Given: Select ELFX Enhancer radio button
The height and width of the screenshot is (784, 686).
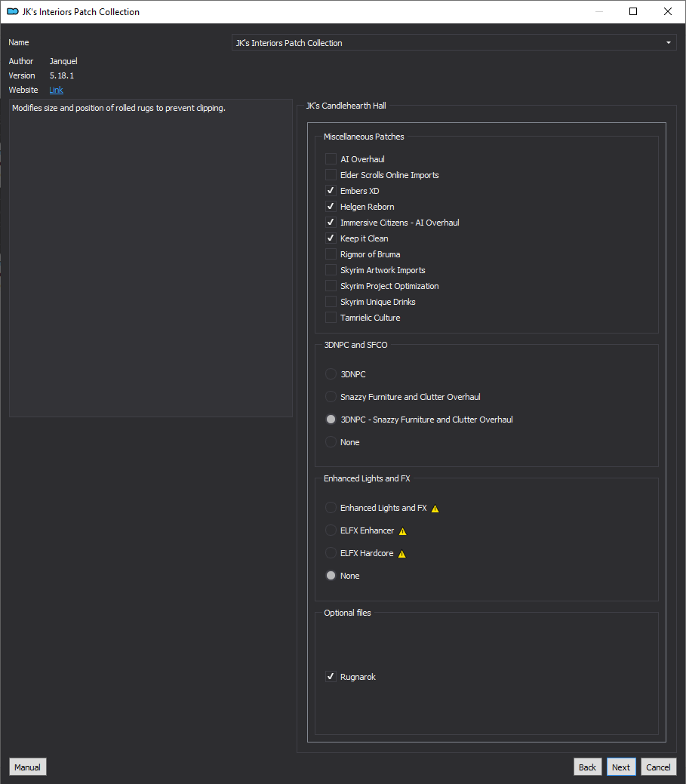Looking at the screenshot, I should 331,530.
